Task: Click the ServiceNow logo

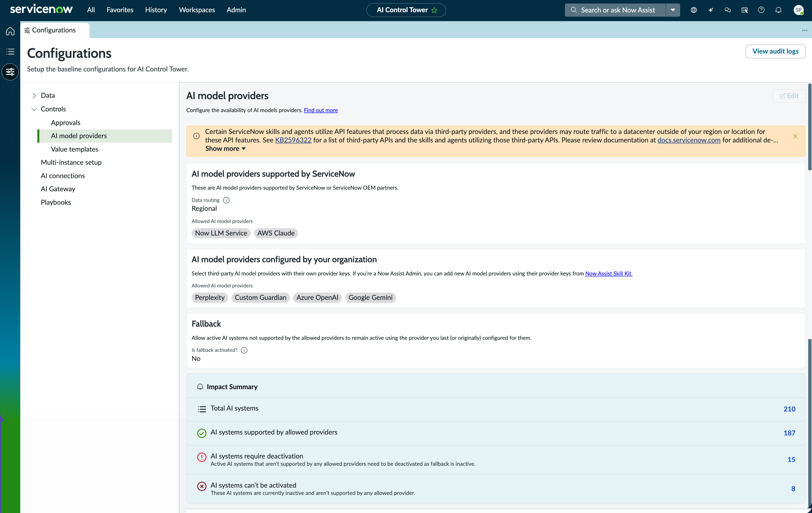Action: coord(41,9)
